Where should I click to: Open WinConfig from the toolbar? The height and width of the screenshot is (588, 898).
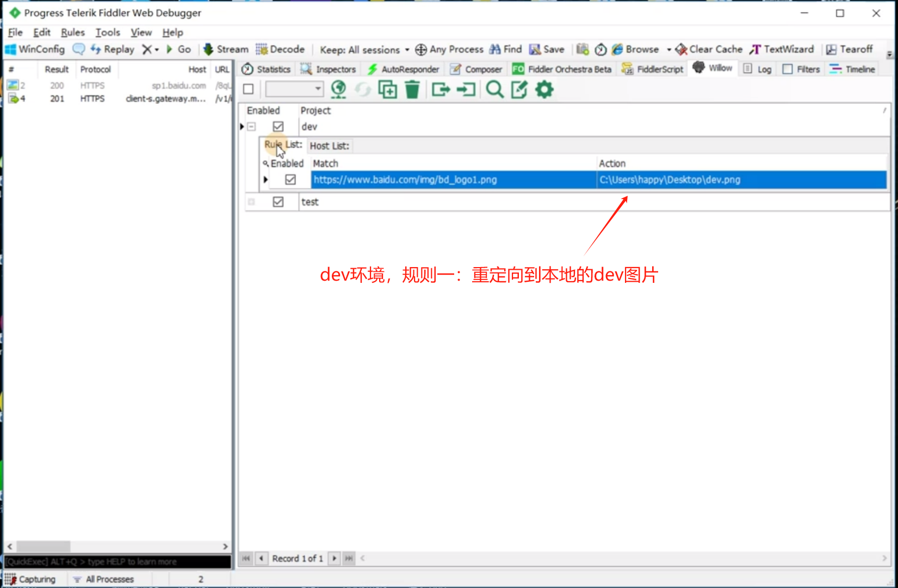[35, 49]
